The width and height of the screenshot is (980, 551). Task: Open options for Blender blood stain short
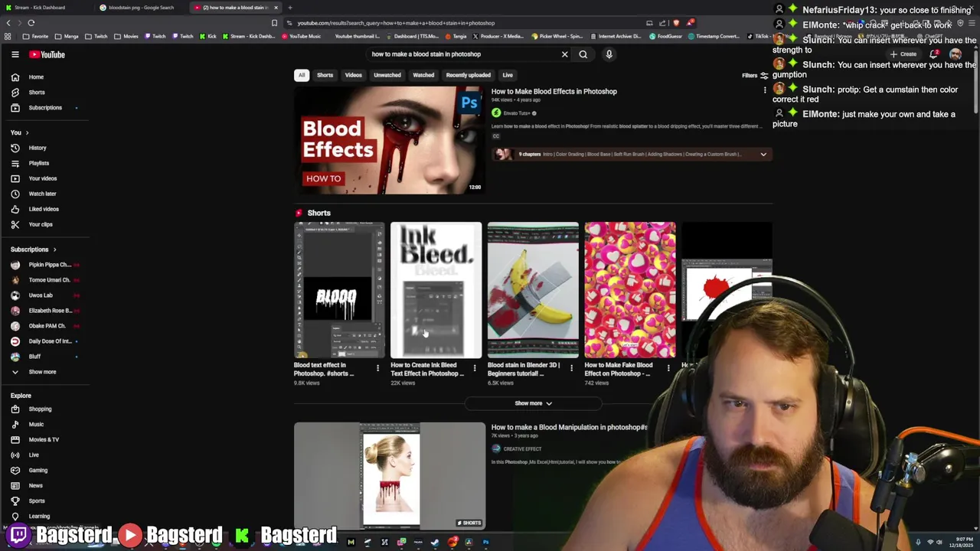click(x=571, y=368)
